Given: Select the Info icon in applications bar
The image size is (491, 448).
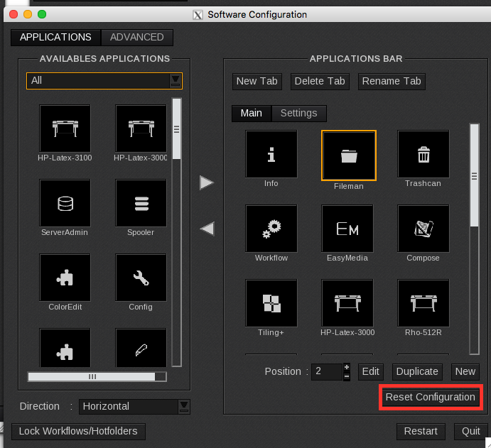Looking at the screenshot, I should pos(271,154).
